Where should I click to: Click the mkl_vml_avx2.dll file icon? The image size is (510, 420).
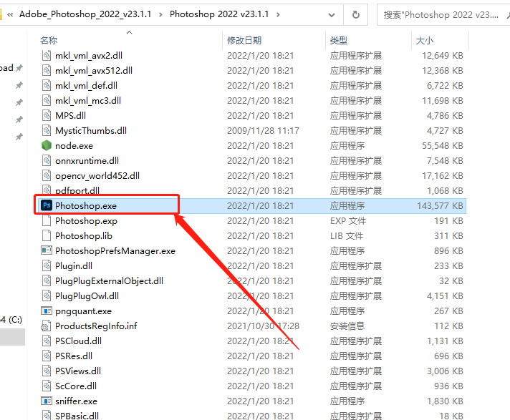pyautogui.click(x=47, y=55)
